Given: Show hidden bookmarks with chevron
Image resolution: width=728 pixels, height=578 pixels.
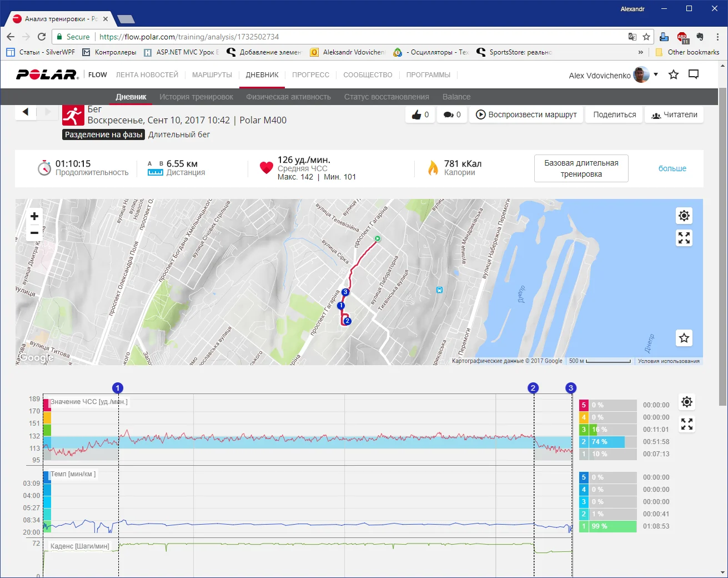Looking at the screenshot, I should (x=640, y=52).
